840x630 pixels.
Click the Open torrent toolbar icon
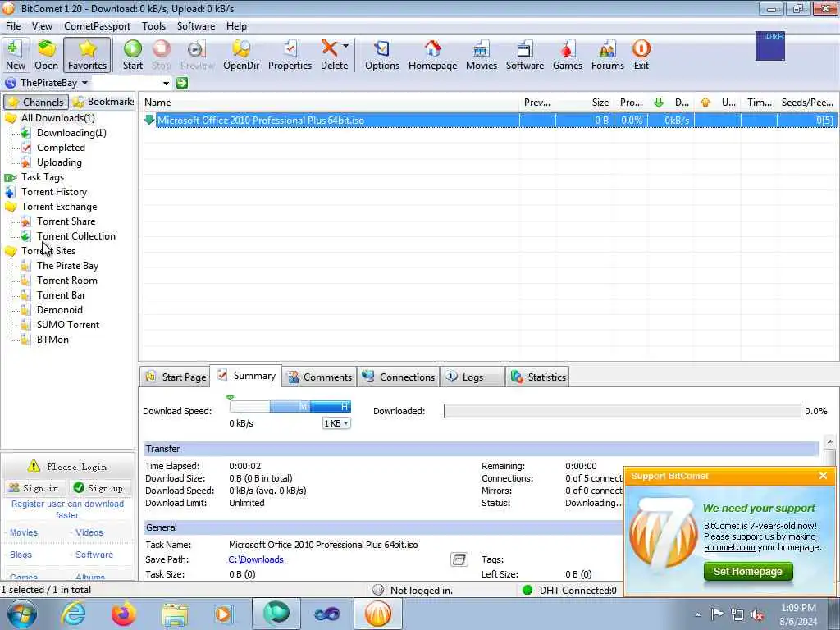point(46,55)
